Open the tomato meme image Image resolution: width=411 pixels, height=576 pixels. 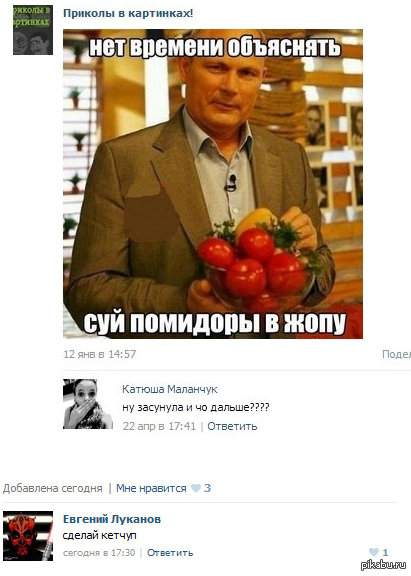pos(213,184)
